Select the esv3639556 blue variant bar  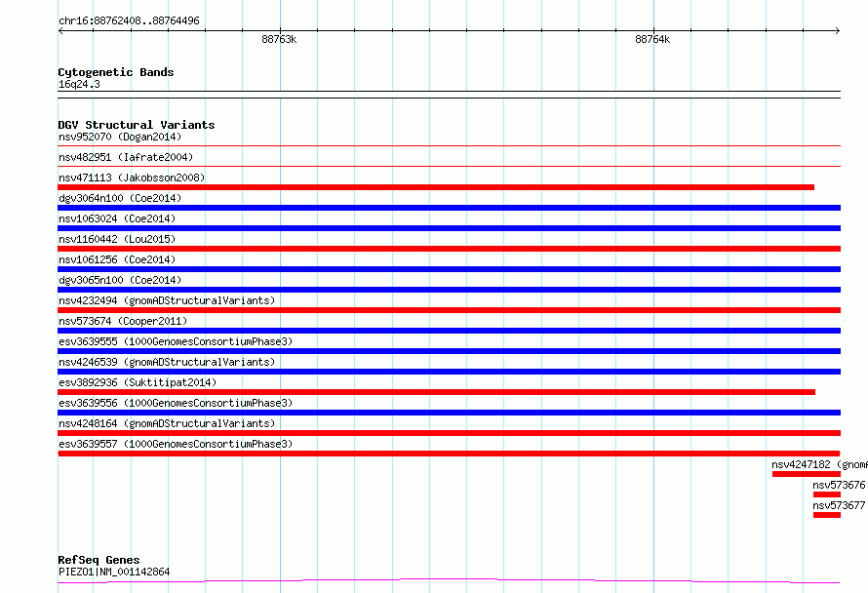coord(449,413)
